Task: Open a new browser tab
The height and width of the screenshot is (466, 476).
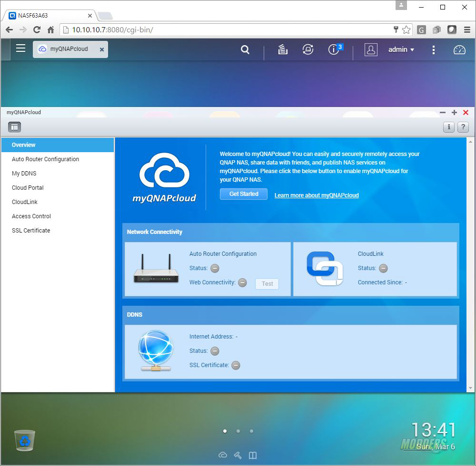Action: pyautogui.click(x=105, y=16)
